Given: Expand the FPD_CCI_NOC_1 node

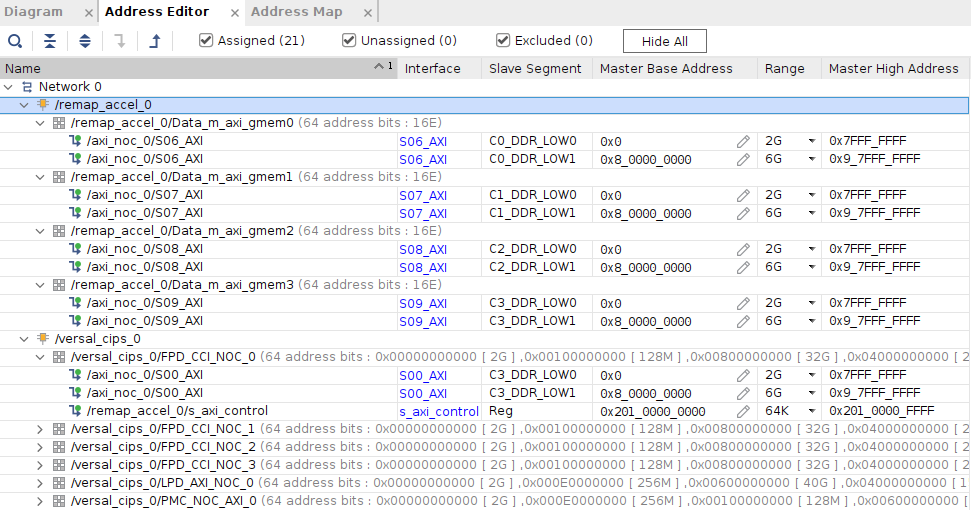Looking at the screenshot, I should 40,429.
